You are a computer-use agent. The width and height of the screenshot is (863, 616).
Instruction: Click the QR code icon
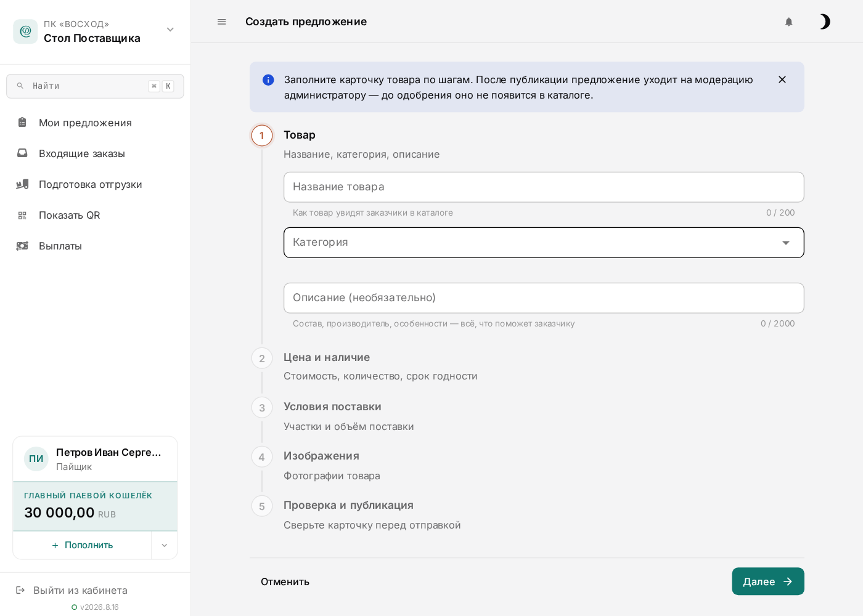[x=22, y=215]
